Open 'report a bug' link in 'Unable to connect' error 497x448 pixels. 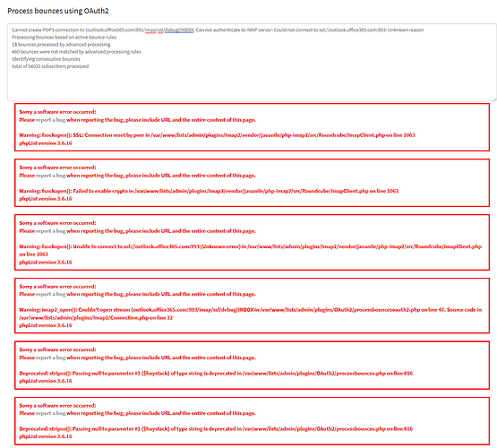pyautogui.click(x=51, y=231)
